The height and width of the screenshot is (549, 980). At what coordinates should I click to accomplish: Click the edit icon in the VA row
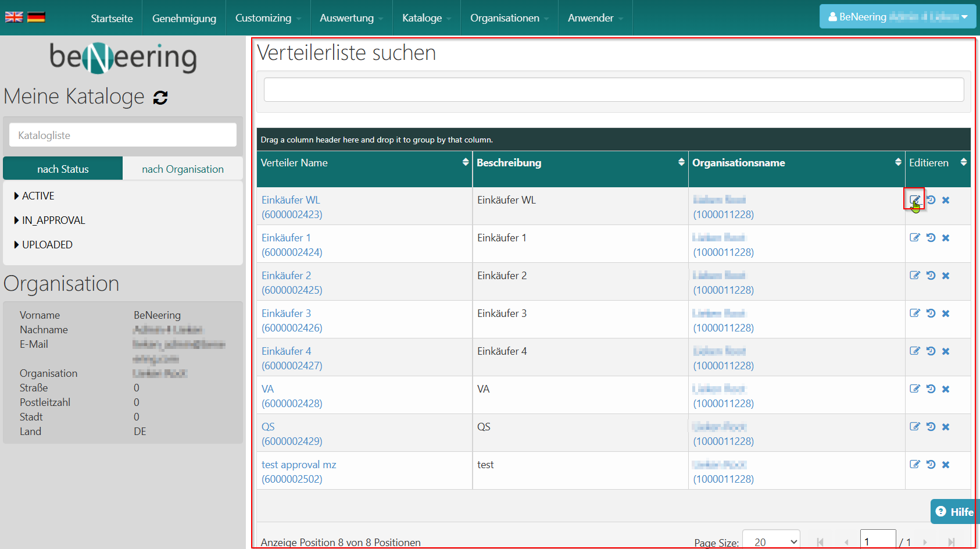(x=914, y=388)
